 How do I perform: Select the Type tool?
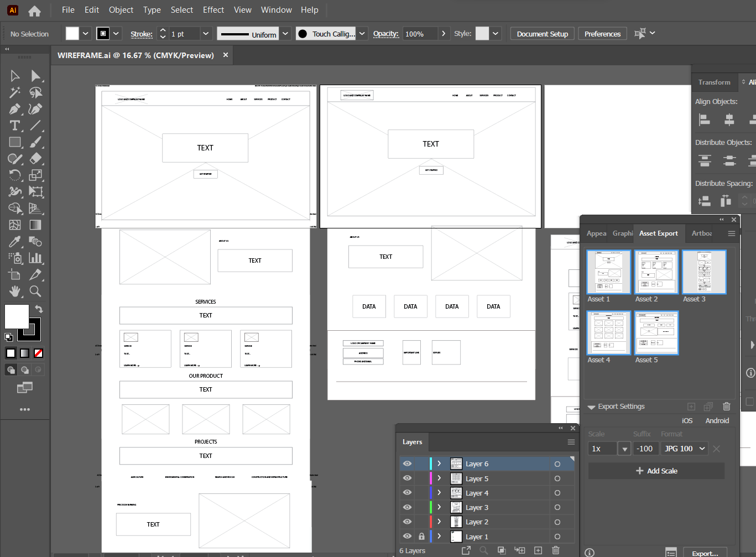15,126
